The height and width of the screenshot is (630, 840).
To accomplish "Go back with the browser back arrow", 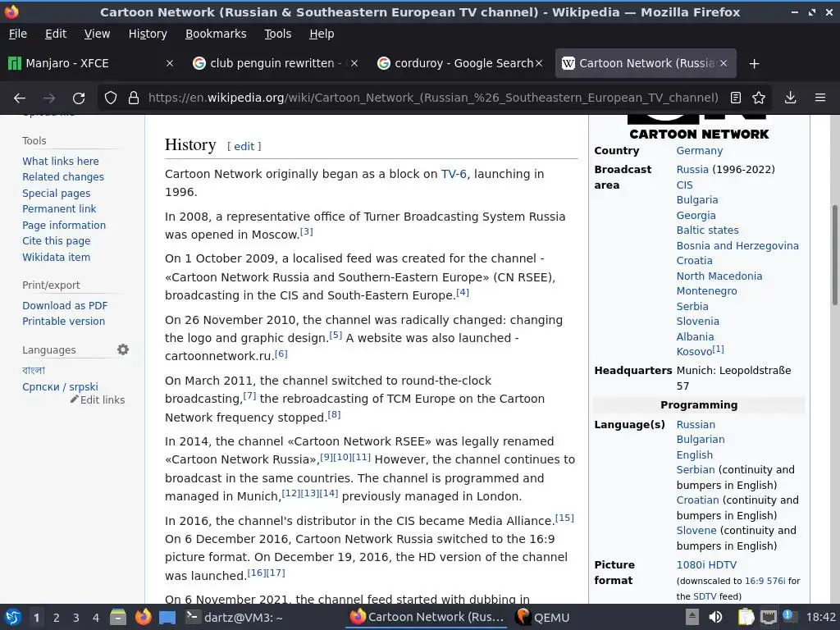I will pos(20,98).
